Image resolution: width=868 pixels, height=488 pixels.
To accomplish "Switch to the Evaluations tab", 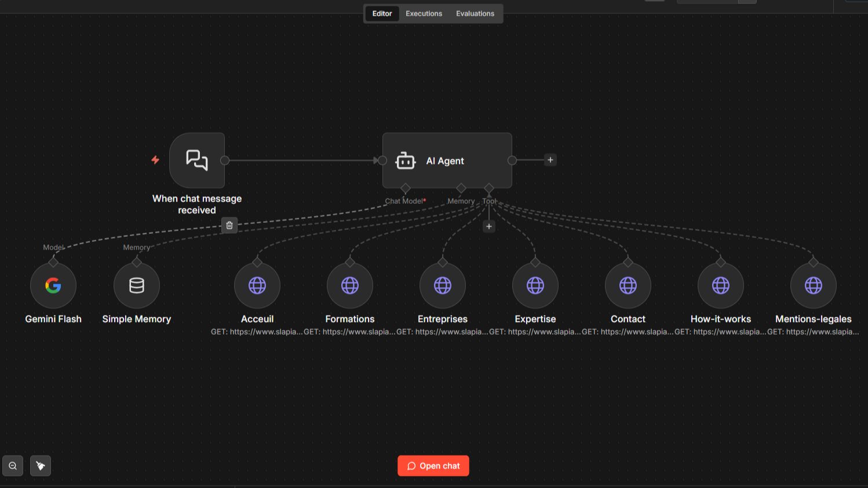I will tap(475, 13).
